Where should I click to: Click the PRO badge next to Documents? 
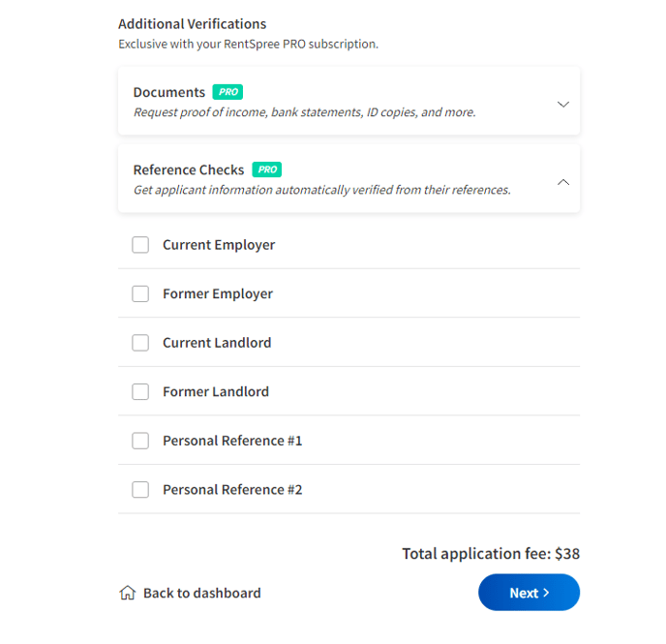227,92
